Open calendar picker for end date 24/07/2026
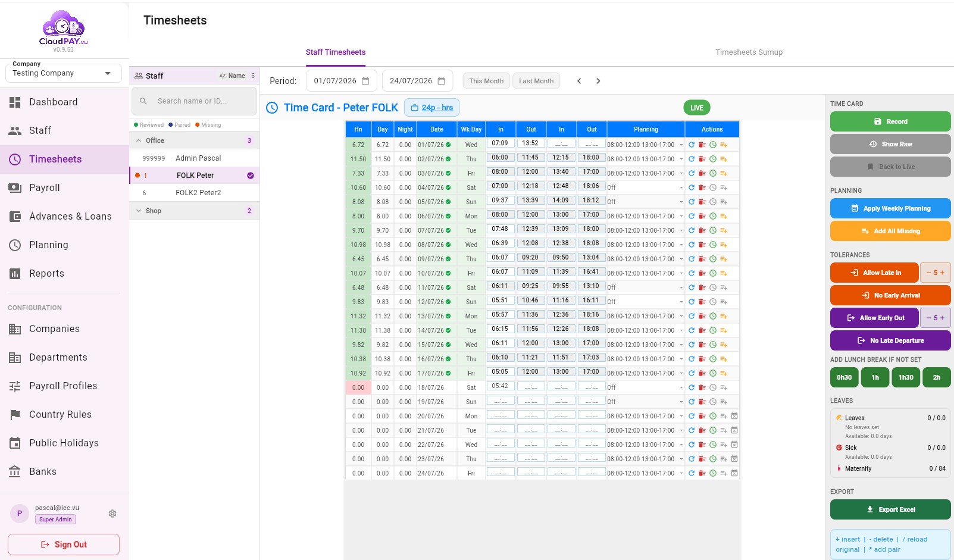Image resolution: width=954 pixels, height=560 pixels. (x=441, y=81)
